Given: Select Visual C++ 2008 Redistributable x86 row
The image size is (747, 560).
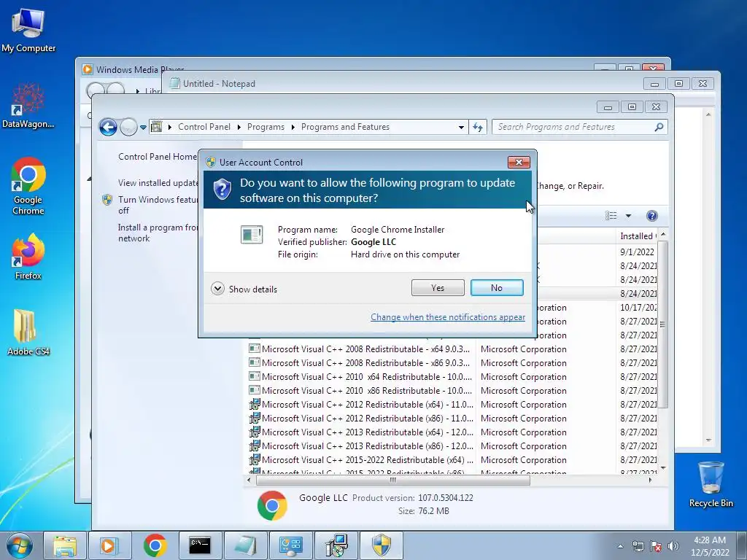Looking at the screenshot, I should click(452, 363).
